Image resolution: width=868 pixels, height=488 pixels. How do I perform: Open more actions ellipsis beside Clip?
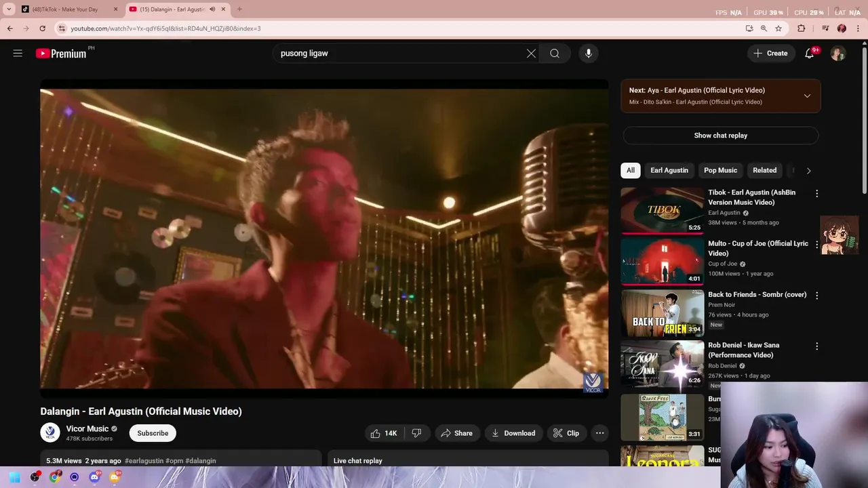tap(599, 433)
